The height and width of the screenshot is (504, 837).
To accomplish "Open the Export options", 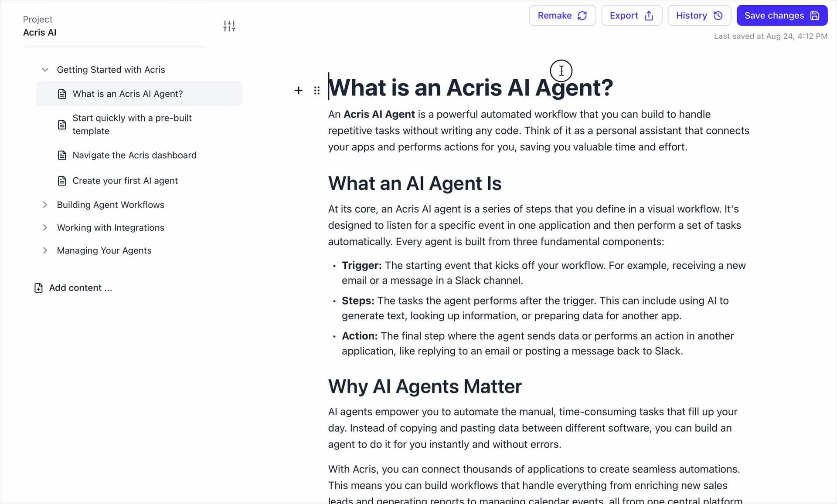I will (631, 16).
